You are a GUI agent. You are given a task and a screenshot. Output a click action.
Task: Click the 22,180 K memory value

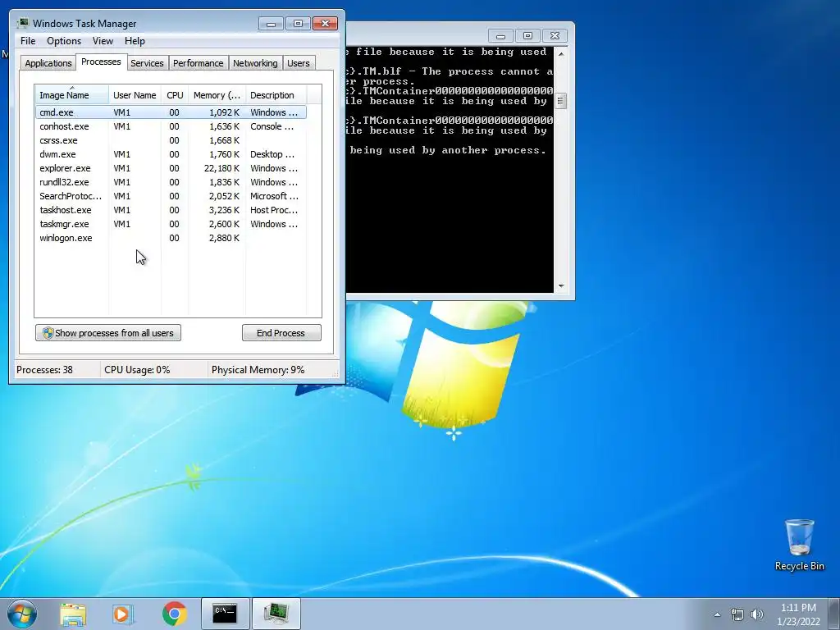[x=221, y=168]
